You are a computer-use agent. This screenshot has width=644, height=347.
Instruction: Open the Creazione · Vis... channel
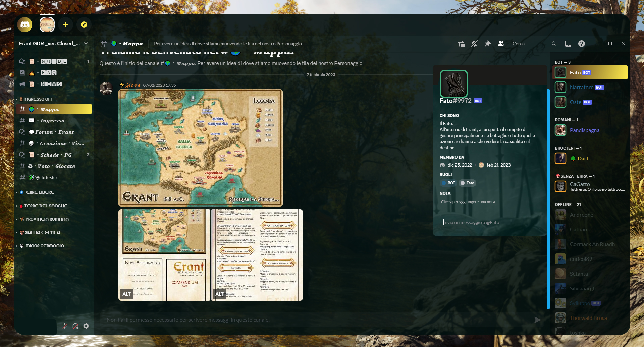pyautogui.click(x=54, y=143)
